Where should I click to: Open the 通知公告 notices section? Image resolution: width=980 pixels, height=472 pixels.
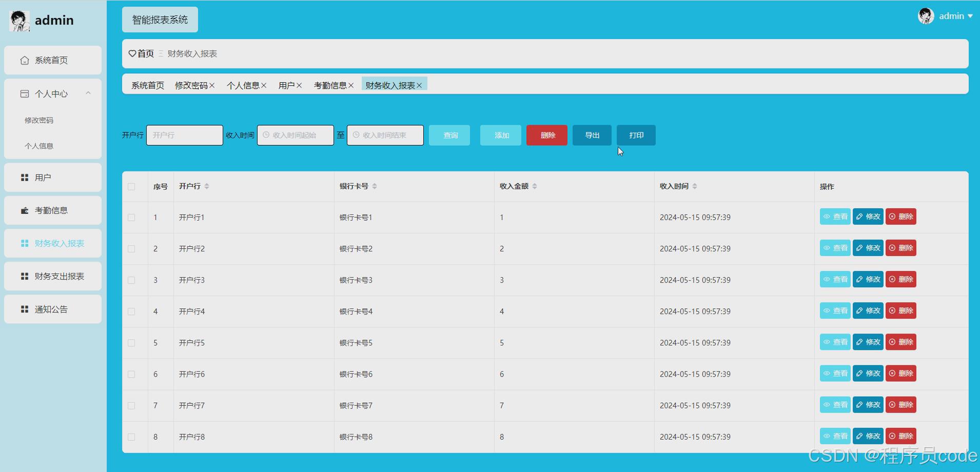coord(51,309)
